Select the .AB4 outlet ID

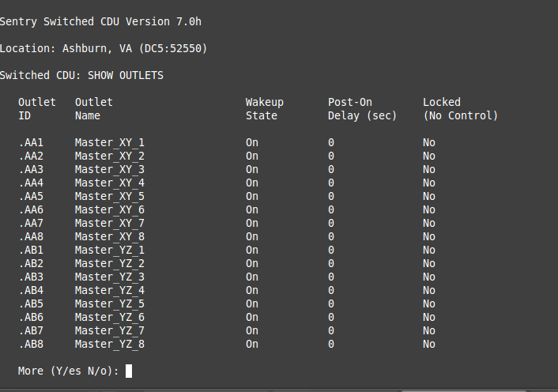(x=31, y=290)
